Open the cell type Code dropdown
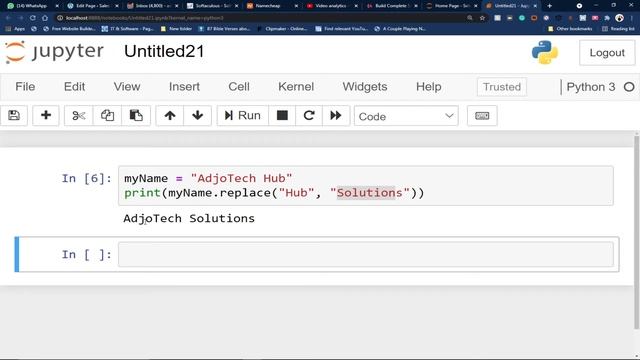This screenshot has width=640, height=360. [406, 116]
